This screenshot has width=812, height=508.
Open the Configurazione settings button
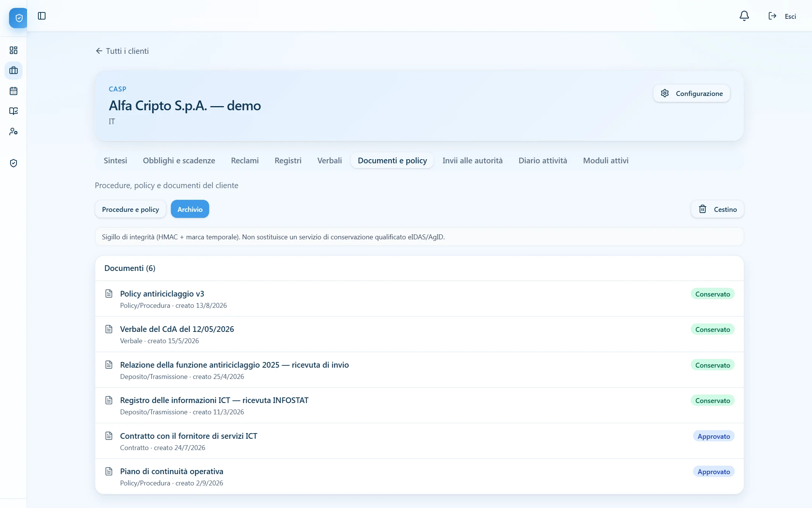691,93
